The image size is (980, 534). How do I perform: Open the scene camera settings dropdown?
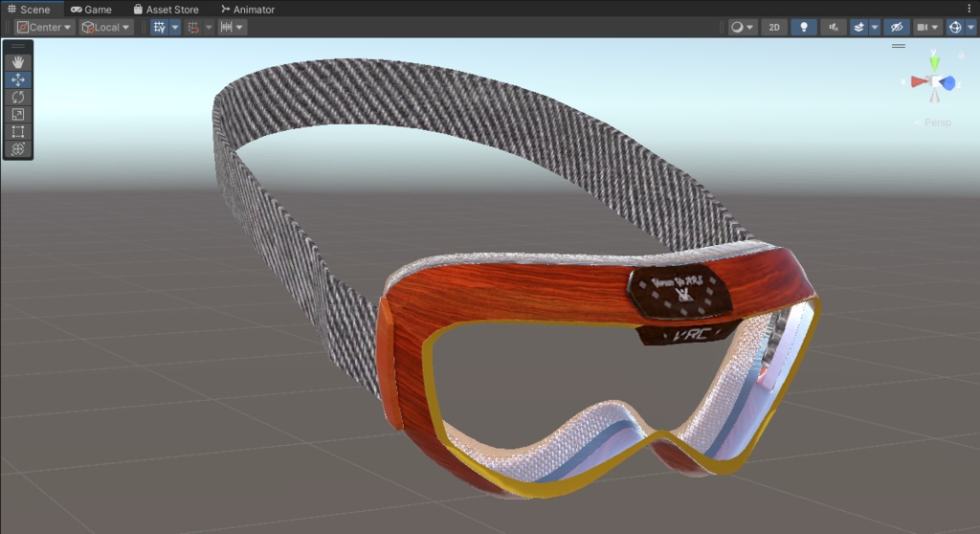click(926, 27)
